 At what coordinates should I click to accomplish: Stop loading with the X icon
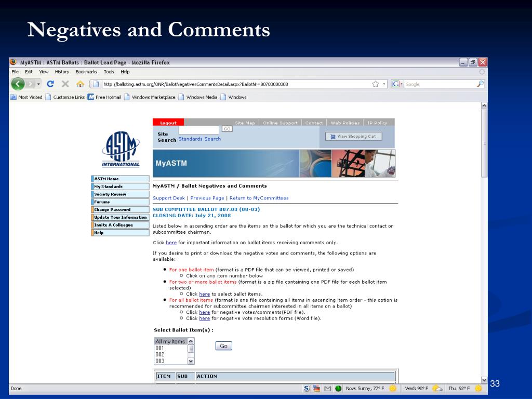[x=65, y=84]
